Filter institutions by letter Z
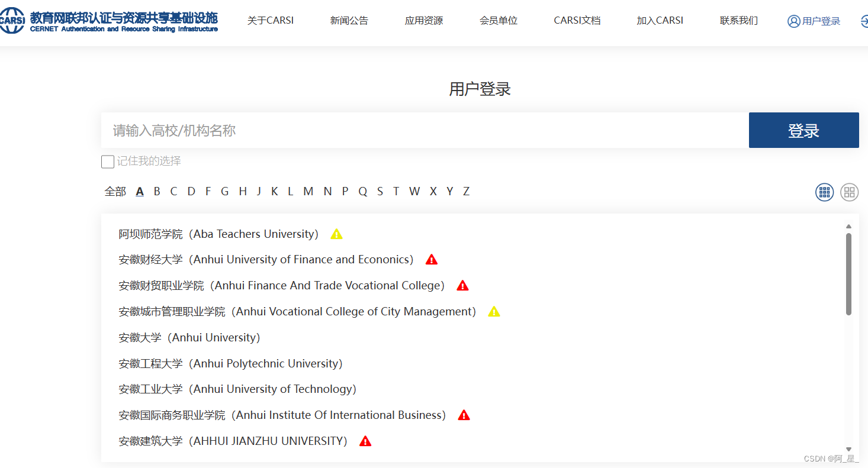 point(467,191)
